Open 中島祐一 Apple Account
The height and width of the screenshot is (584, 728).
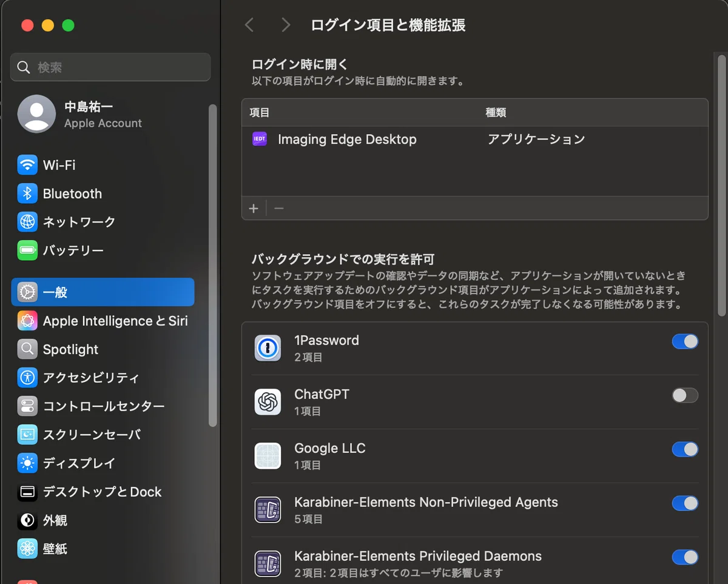[103, 114]
